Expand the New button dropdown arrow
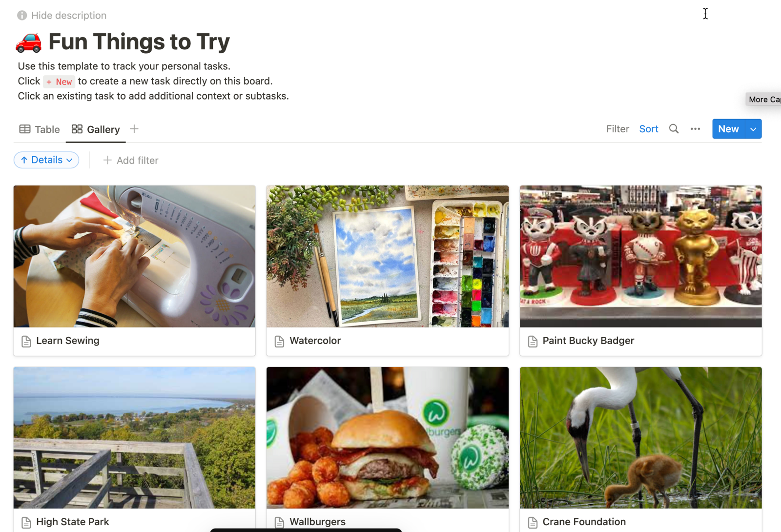 coord(752,129)
